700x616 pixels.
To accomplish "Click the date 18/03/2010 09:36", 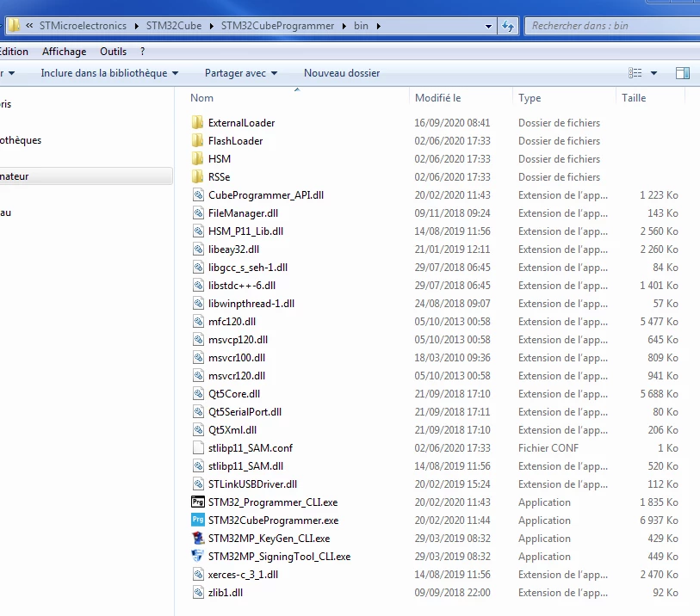I will [452, 358].
